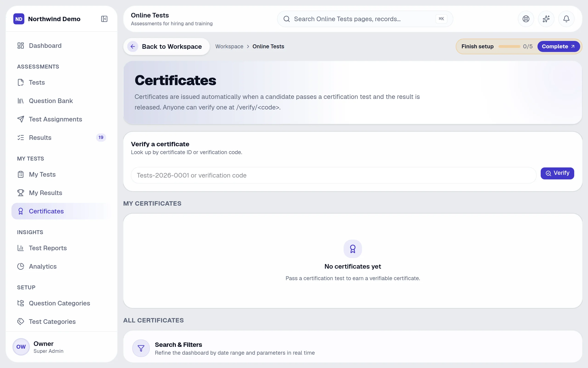The image size is (588, 368).
Task: Click the Owner Super Admin profile
Action: point(61,347)
